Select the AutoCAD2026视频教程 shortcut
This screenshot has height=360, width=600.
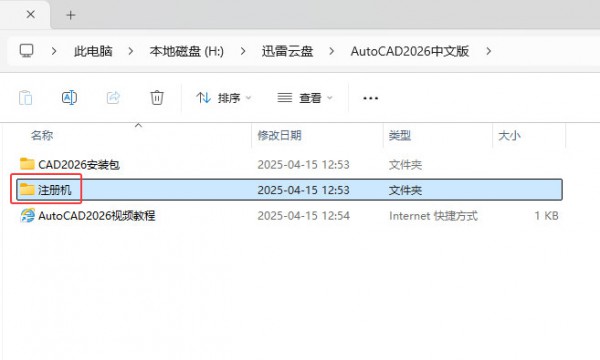pyautogui.click(x=97, y=216)
